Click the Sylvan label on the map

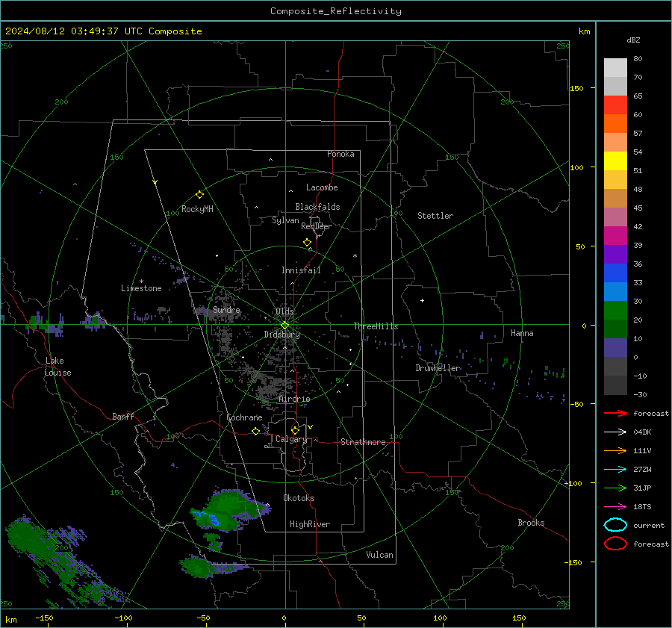coord(285,220)
